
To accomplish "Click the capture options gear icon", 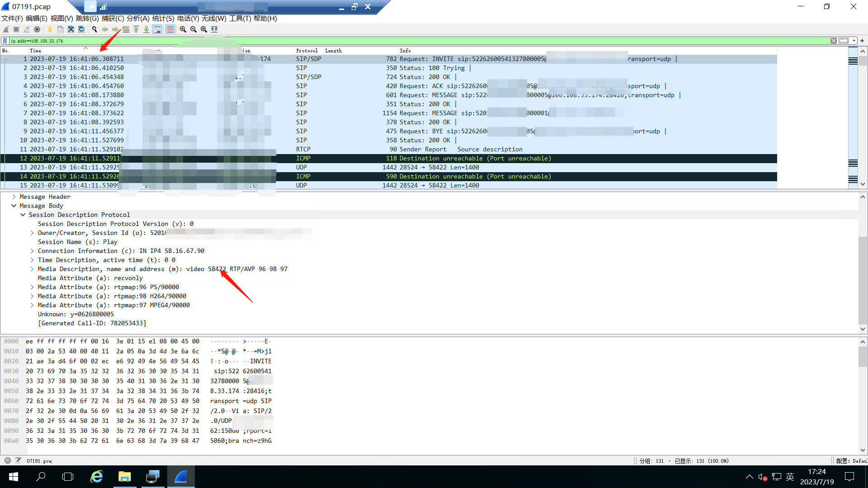I will pyautogui.click(x=37, y=29).
